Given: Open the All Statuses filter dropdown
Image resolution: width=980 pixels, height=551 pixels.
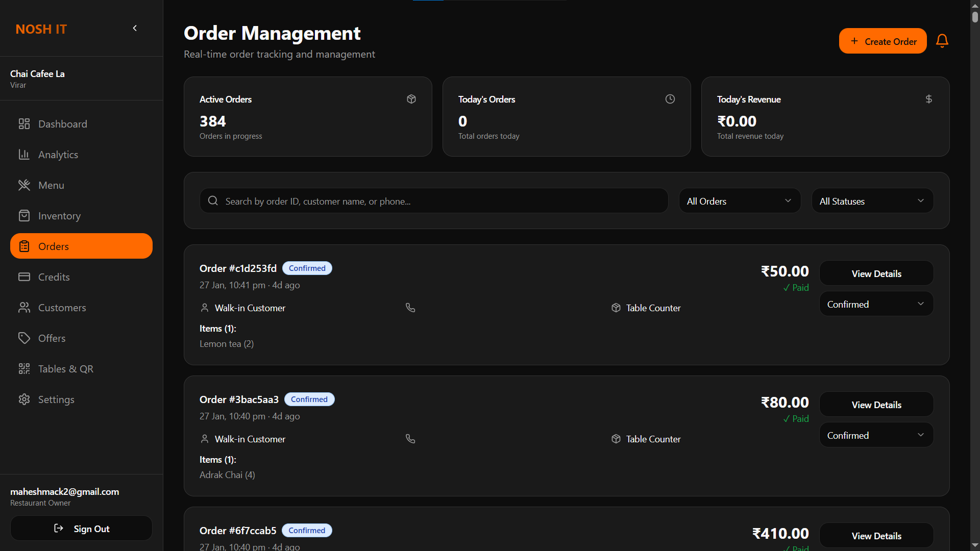Looking at the screenshot, I should (x=872, y=201).
